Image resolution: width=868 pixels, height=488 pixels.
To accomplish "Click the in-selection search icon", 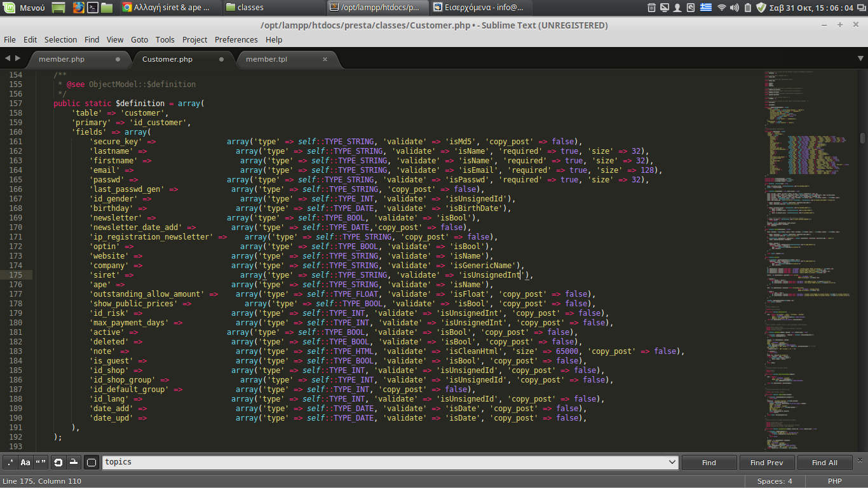I will coord(74,463).
